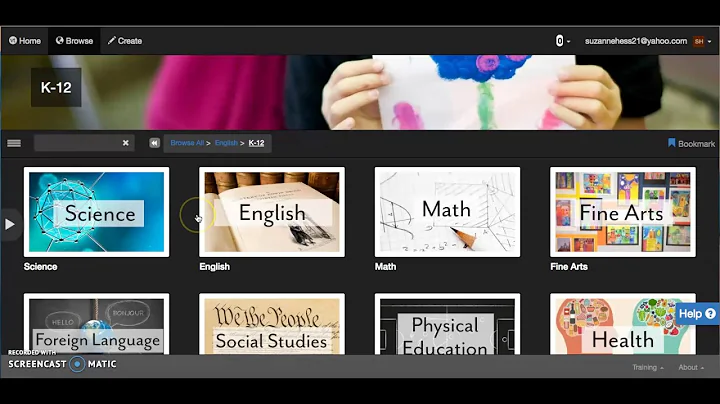This screenshot has width=720, height=404.
Task: Open the Home menu item
Action: [25, 41]
